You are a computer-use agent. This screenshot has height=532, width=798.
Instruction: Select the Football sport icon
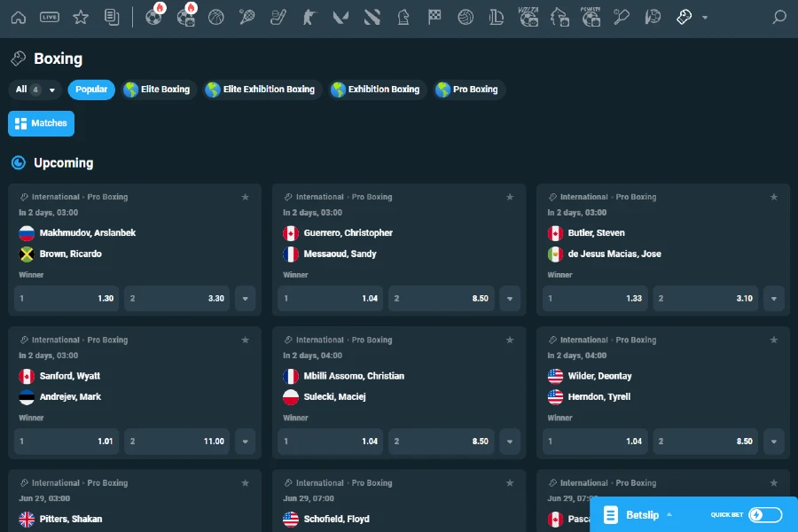point(154,16)
